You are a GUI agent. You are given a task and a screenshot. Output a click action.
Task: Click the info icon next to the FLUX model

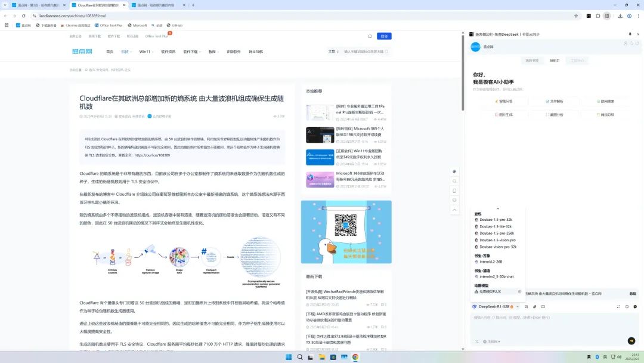tap(519, 291)
